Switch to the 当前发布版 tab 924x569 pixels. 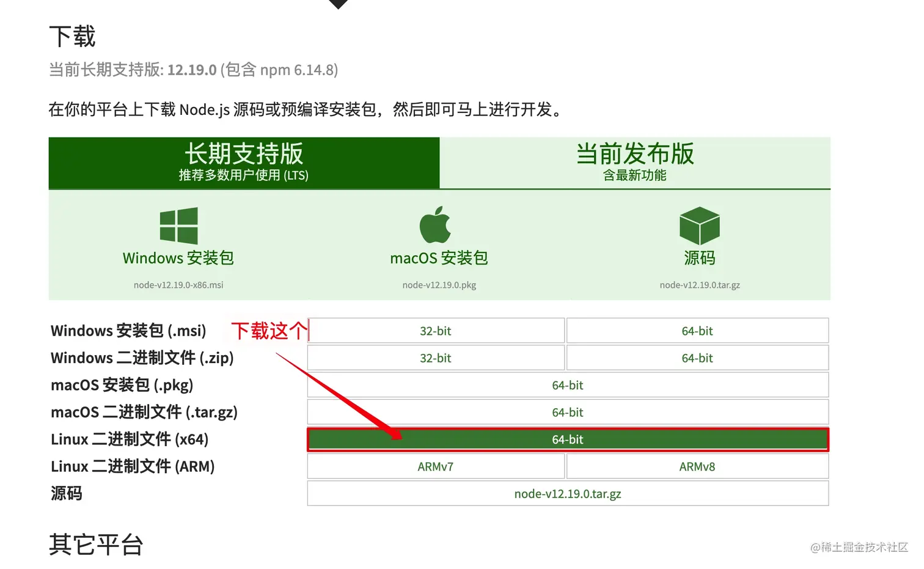(635, 163)
